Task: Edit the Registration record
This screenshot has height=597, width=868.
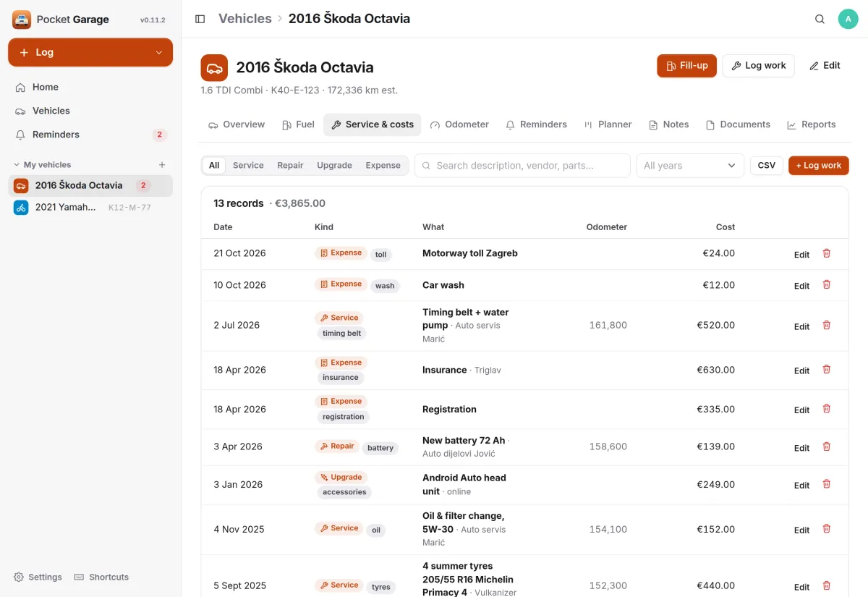Action: pos(801,410)
